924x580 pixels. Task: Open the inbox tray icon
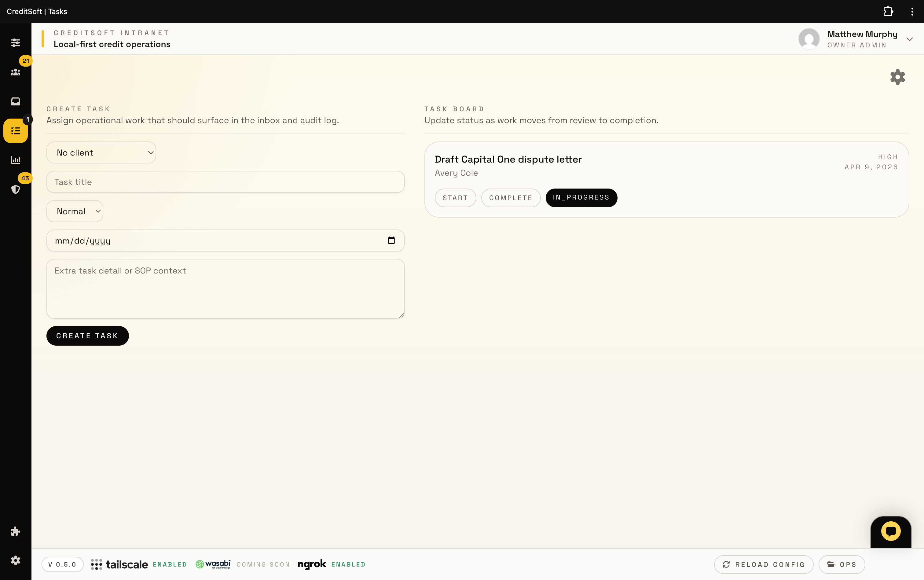click(15, 101)
